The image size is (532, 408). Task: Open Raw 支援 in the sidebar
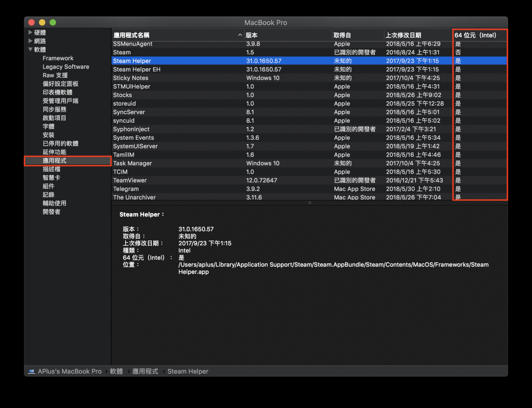click(x=55, y=75)
